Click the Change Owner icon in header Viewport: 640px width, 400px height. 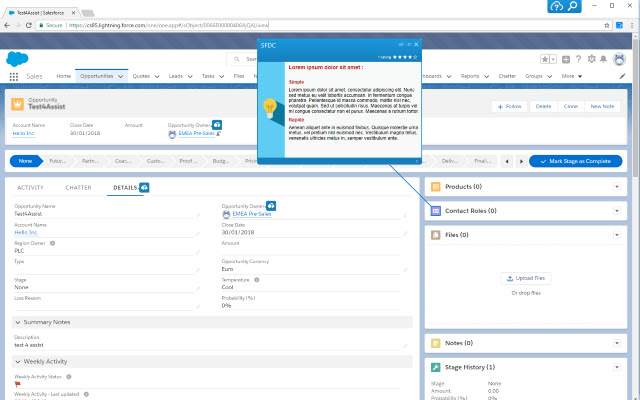219,133
